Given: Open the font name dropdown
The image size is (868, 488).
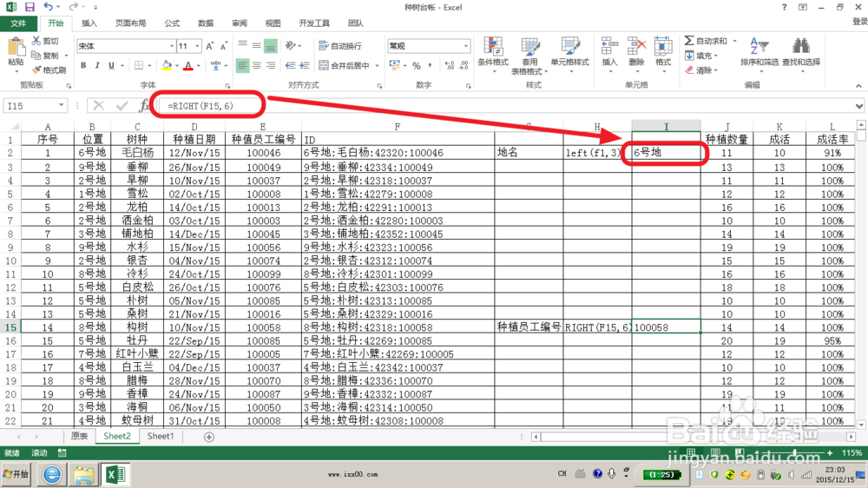Looking at the screenshot, I should [172, 46].
